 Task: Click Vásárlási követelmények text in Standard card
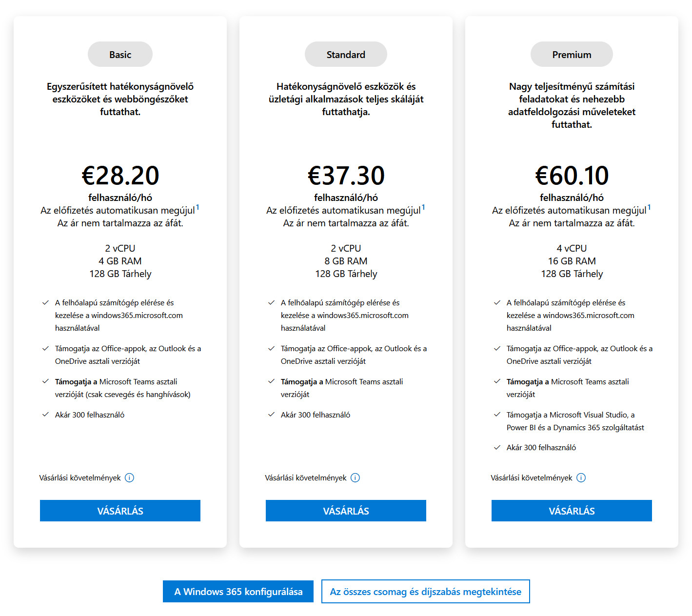[306, 478]
